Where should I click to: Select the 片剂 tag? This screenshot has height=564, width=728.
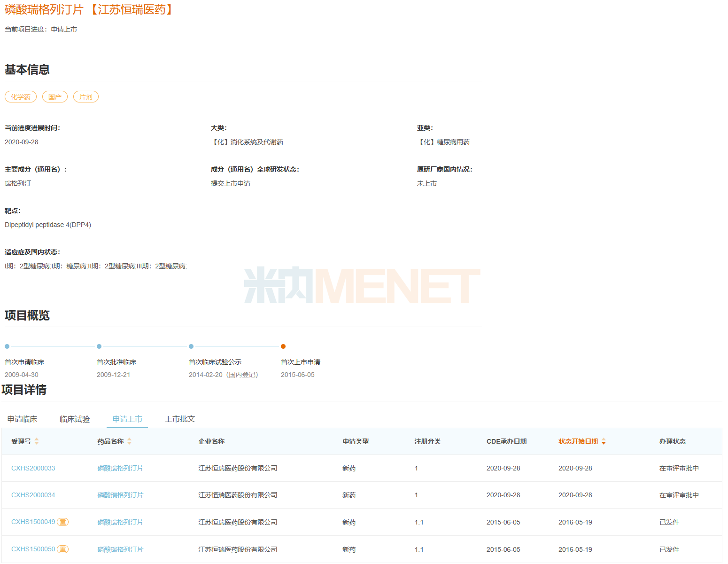pyautogui.click(x=86, y=97)
